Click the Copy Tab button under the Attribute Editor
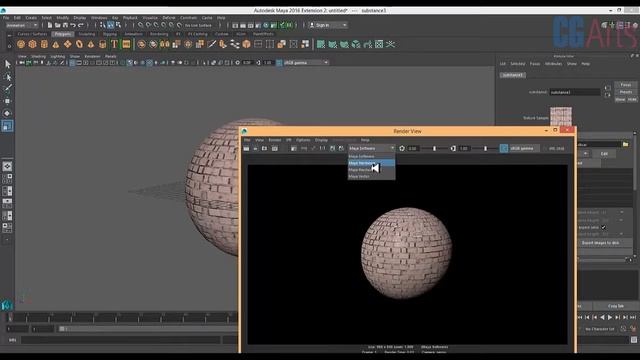The image size is (640, 360). tap(616, 306)
